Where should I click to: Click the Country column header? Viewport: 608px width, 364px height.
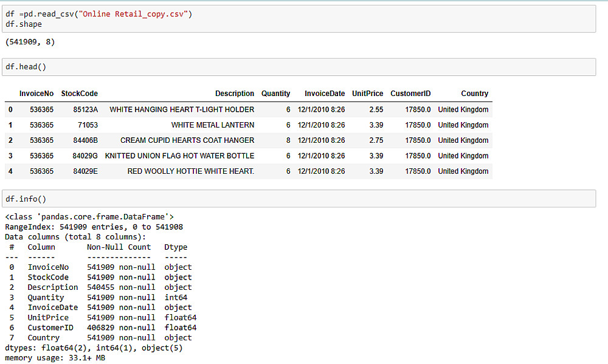point(474,94)
